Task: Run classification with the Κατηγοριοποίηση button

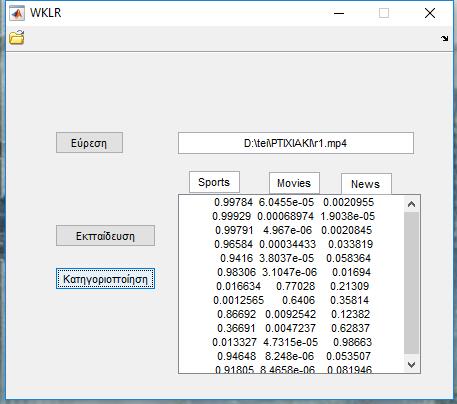Action: (105, 278)
